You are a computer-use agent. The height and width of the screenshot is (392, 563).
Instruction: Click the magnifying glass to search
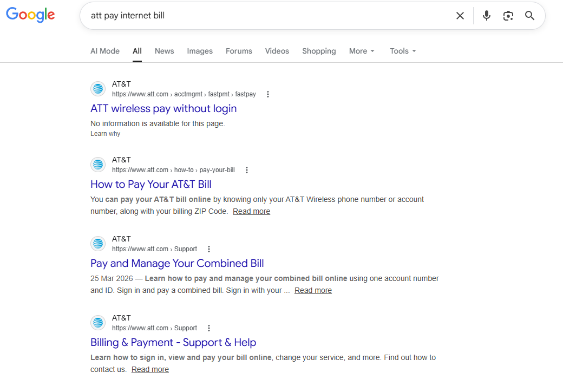[x=529, y=16]
